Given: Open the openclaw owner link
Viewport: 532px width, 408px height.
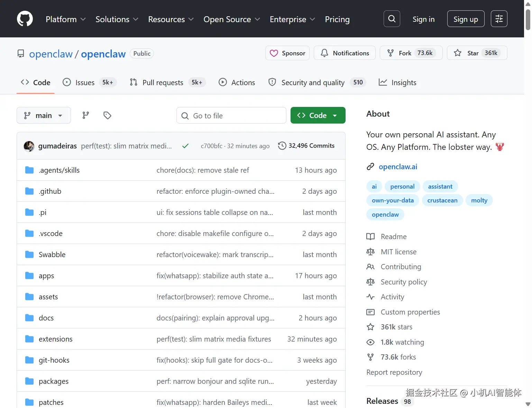Looking at the screenshot, I should point(51,54).
